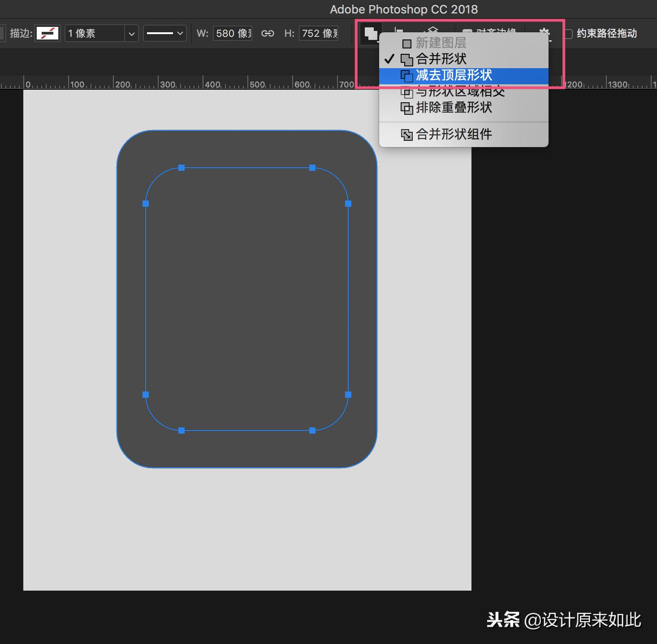Click the 合并形状组件 menu icon
657x644 pixels.
[407, 134]
